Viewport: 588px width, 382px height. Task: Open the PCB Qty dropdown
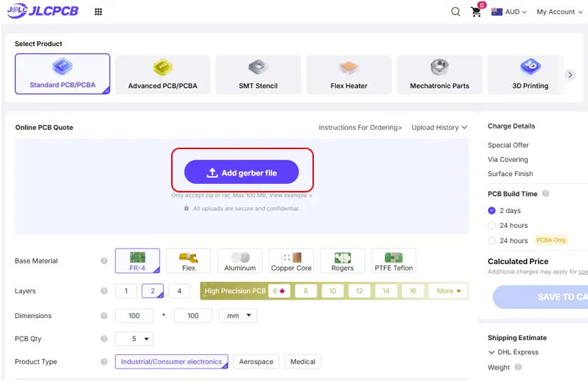(134, 339)
